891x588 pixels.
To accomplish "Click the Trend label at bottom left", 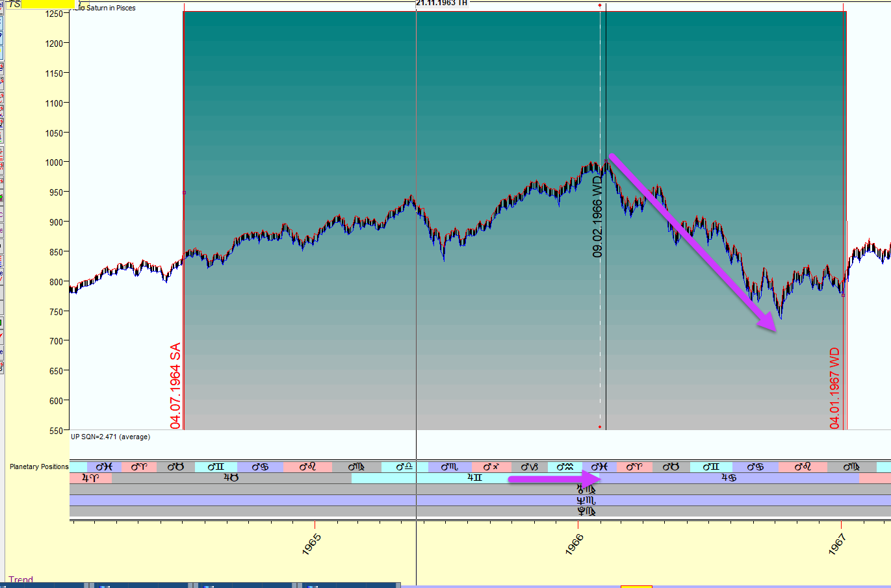I will tap(21, 580).
